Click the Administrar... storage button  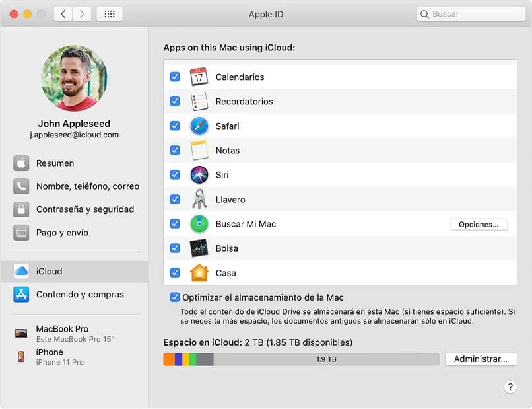click(x=481, y=359)
